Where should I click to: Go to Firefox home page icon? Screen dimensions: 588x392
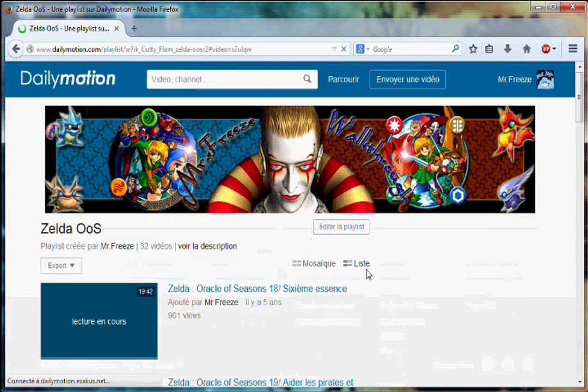[x=526, y=49]
